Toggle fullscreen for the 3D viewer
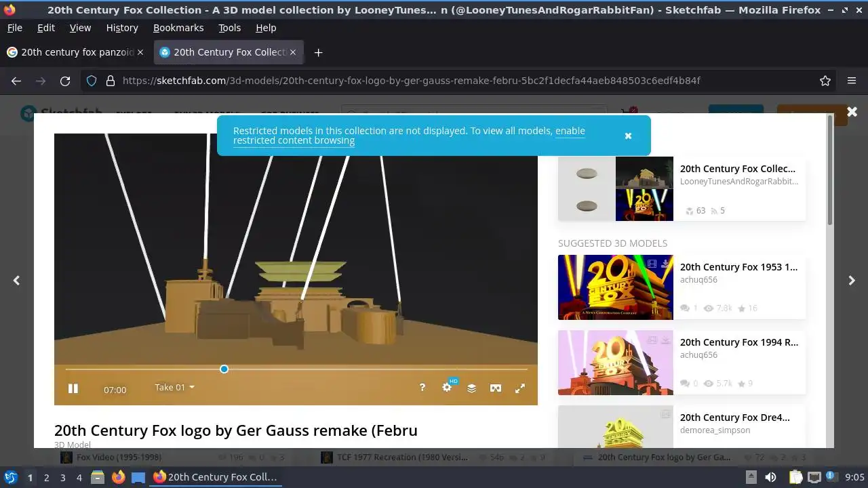The image size is (868, 488). tap(520, 388)
